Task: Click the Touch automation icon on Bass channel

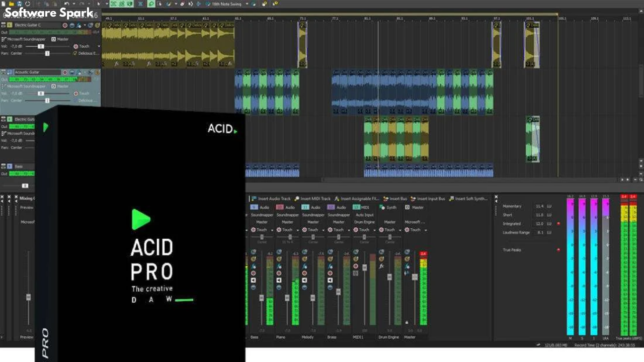Action: [x=254, y=230]
